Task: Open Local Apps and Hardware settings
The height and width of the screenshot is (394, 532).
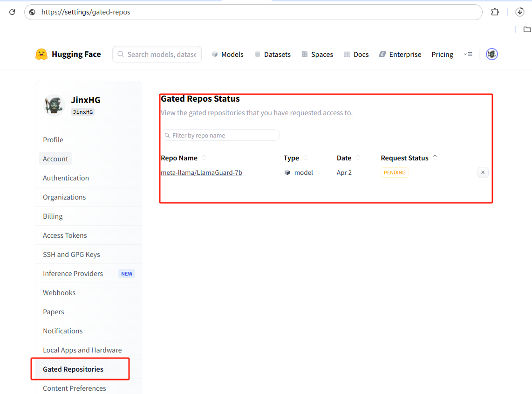Action: [x=82, y=350]
